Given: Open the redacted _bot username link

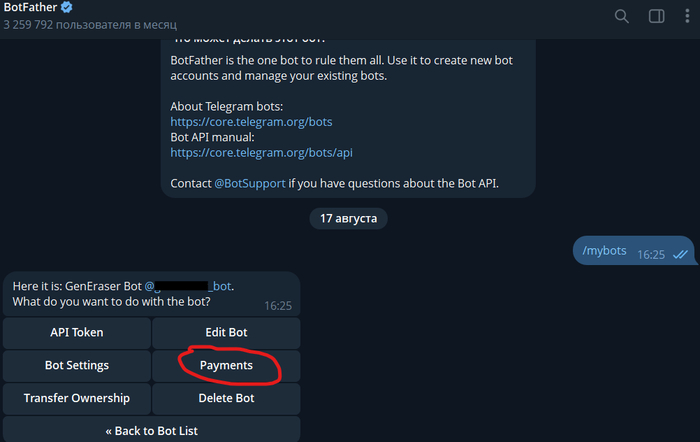Looking at the screenshot, I should pos(188,286).
